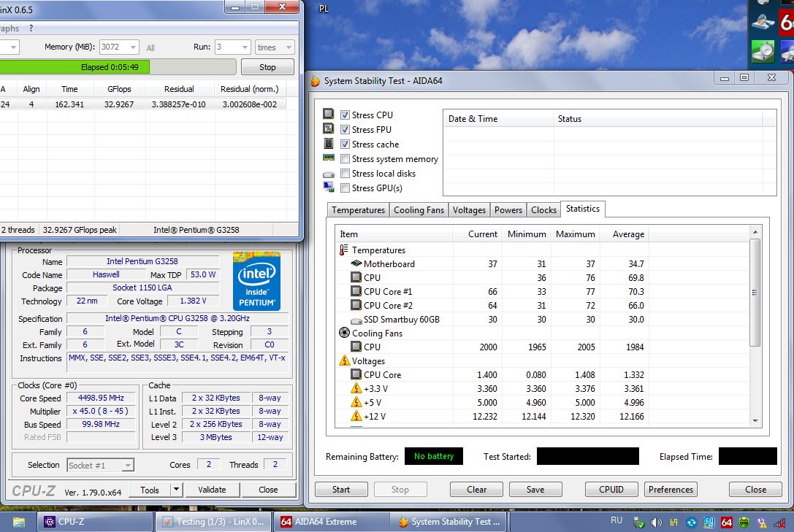Click the Voltages warning icon
The width and height of the screenshot is (794, 532).
coord(344,361)
